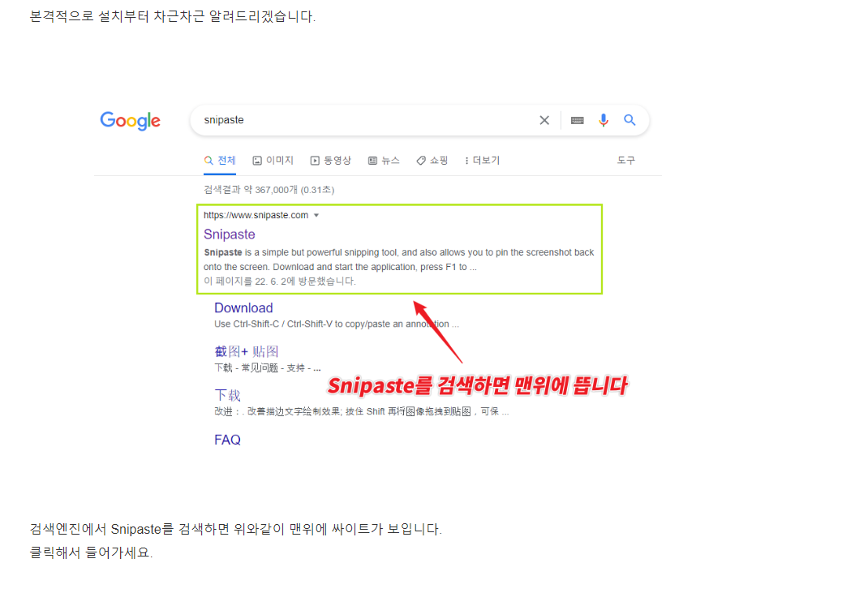Screen dimensions: 868x606
Task: Click the blue magnifier search icon
Action: 630,119
